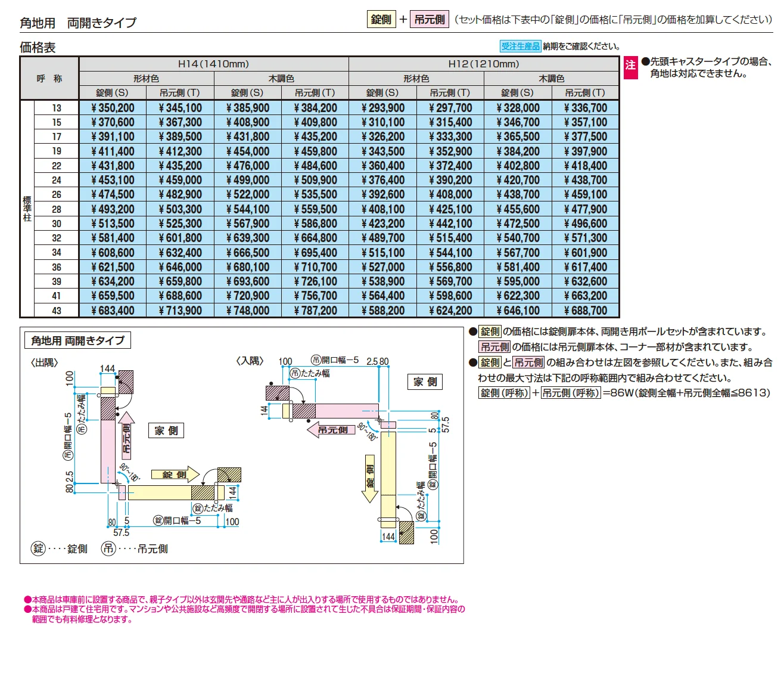Select the row label 22
This screenshot has height=682, width=784.
pyautogui.click(x=57, y=166)
